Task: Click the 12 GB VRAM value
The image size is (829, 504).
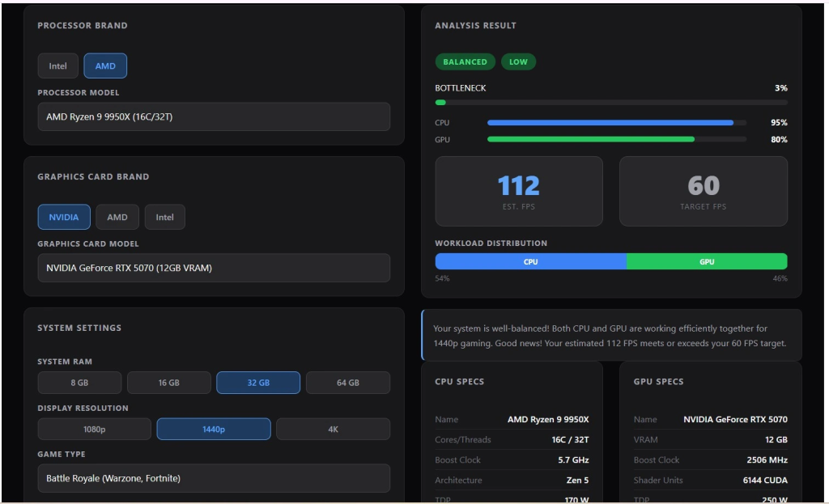Action: [x=776, y=439]
